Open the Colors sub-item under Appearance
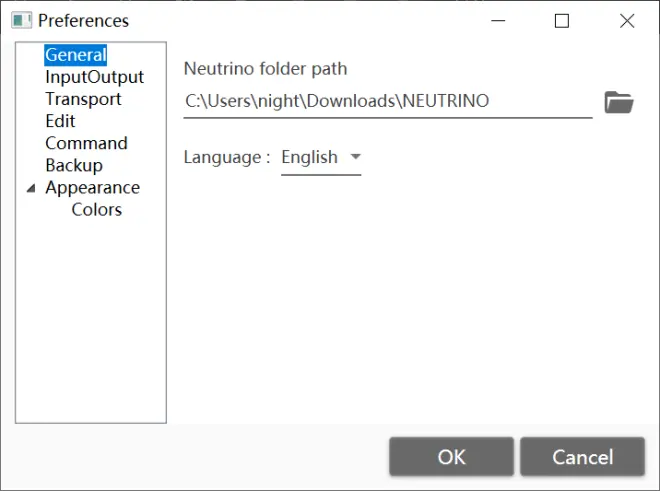The height and width of the screenshot is (491, 660). 97,210
